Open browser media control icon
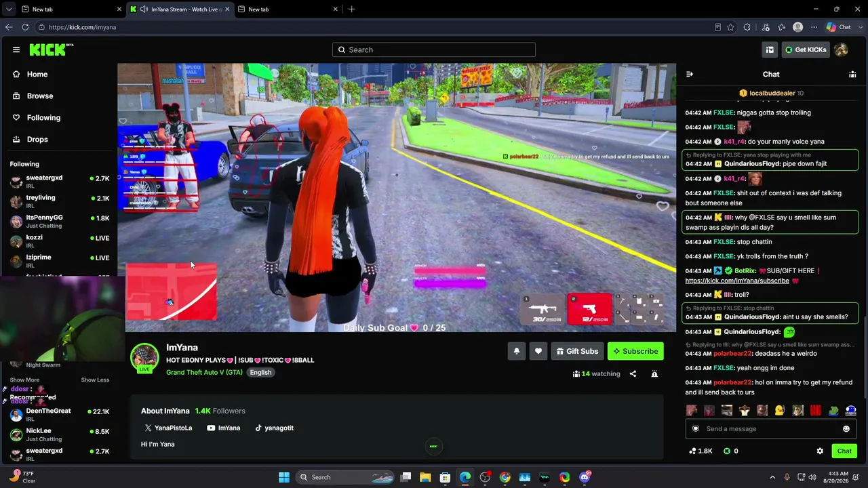This screenshot has width=868, height=488. [x=766, y=27]
